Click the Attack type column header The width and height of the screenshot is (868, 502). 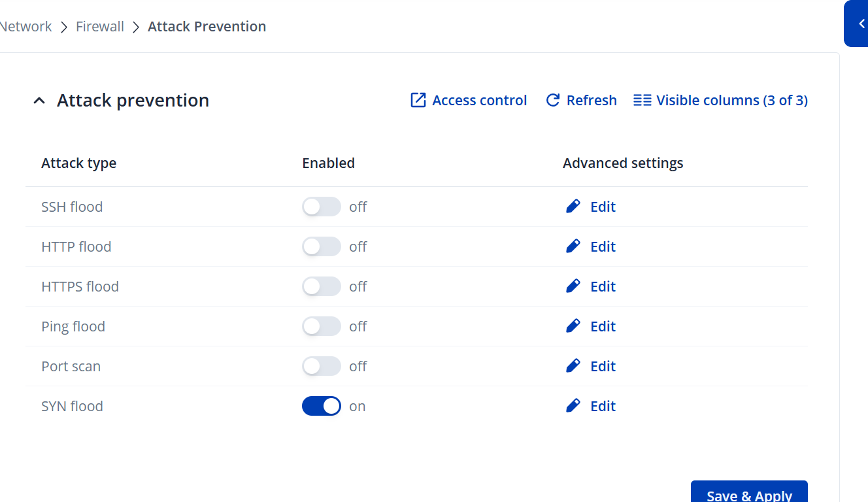(78, 163)
